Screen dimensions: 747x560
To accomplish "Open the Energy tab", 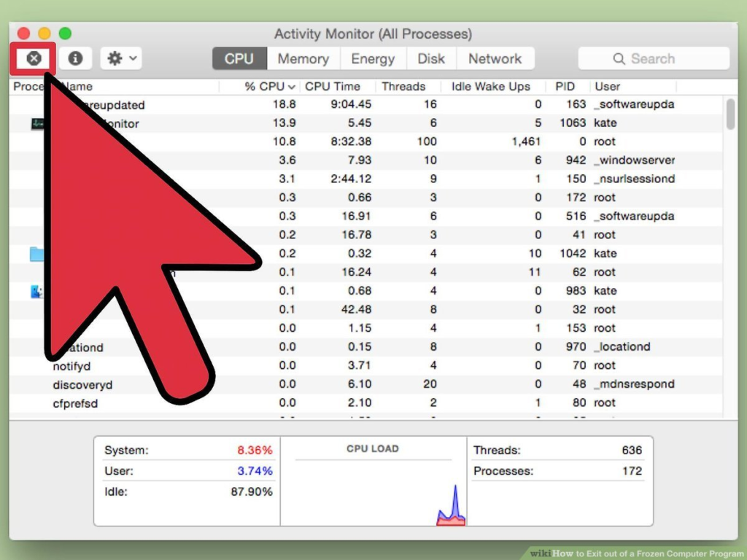I will [373, 58].
